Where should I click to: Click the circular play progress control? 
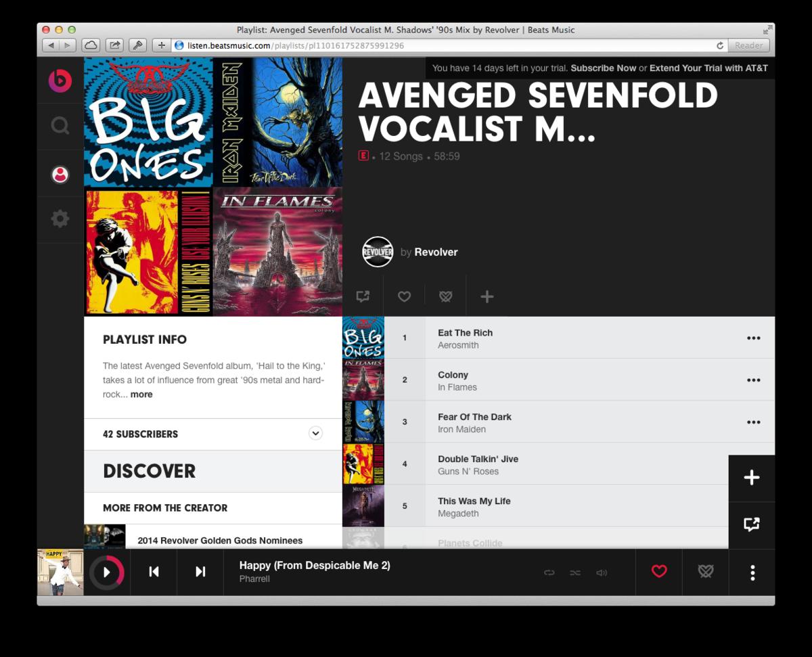(107, 572)
